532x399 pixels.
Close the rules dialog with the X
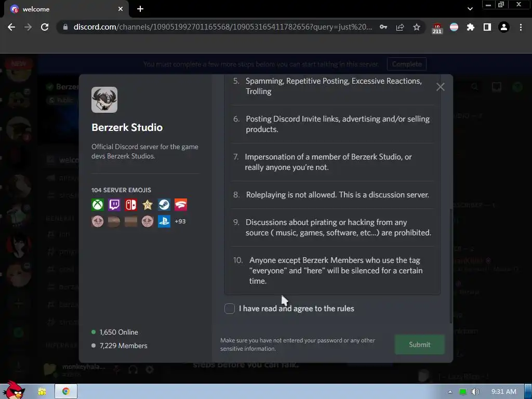pos(441,87)
